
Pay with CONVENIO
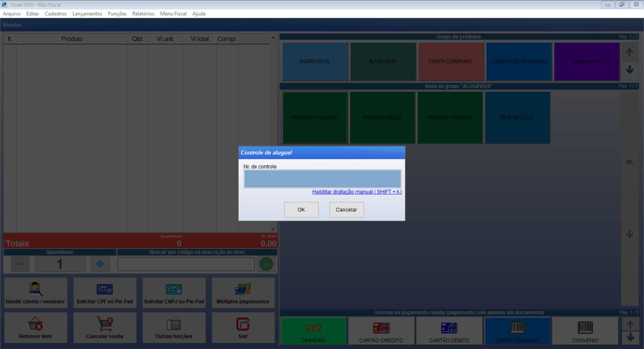(x=585, y=331)
